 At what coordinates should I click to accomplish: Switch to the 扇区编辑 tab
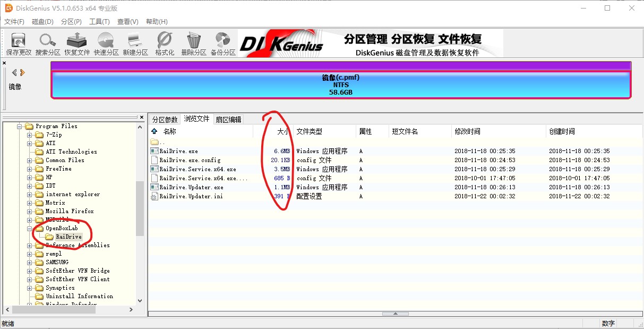coord(228,120)
